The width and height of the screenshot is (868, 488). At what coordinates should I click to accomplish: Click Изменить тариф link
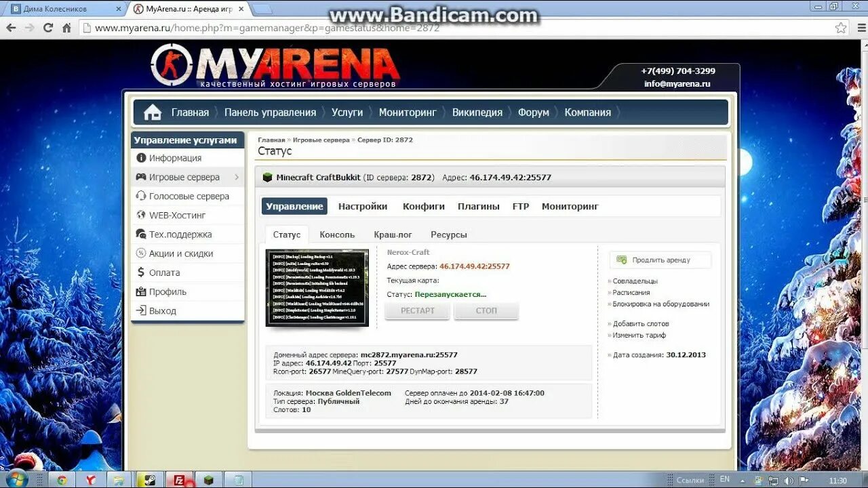pos(639,335)
